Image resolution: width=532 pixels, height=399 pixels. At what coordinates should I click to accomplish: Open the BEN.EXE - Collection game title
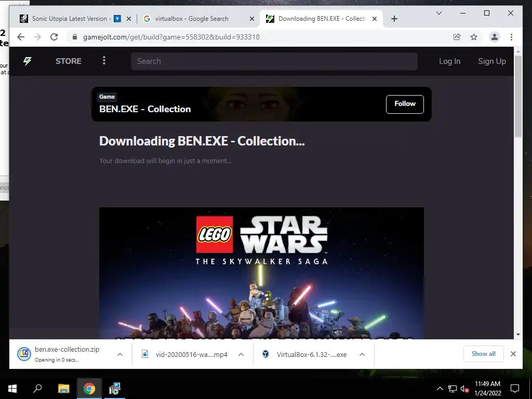tap(145, 109)
